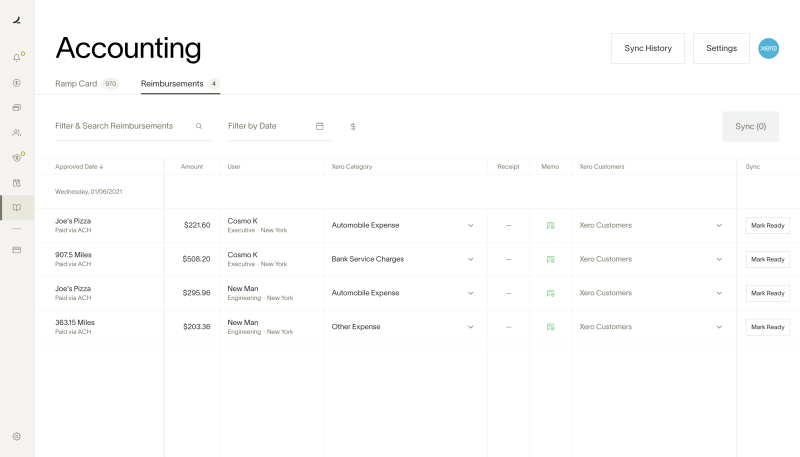Open the reimbursements hand-coin sidebar icon
The image size is (800, 457).
coord(17,158)
